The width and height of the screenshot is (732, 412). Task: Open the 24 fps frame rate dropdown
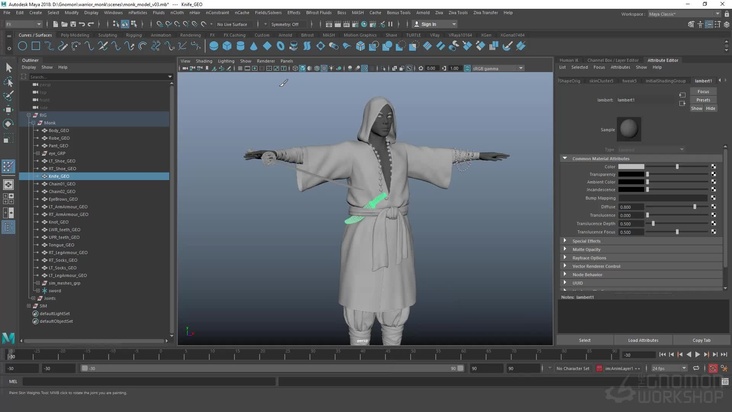click(x=669, y=369)
